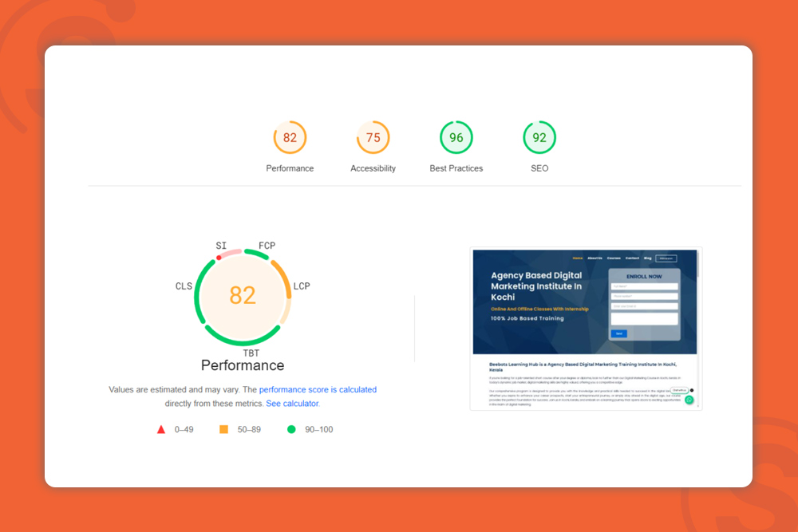Click the large Performance heading below gauge

point(243,365)
